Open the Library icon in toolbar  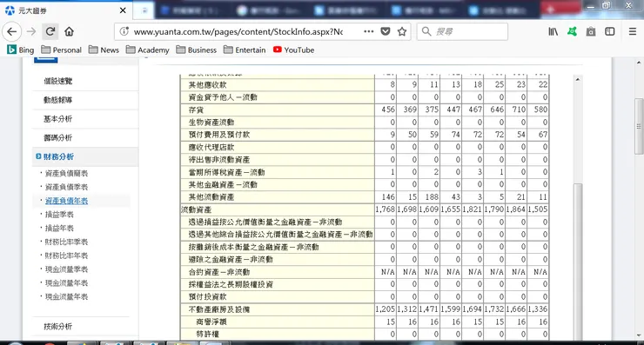(x=553, y=31)
